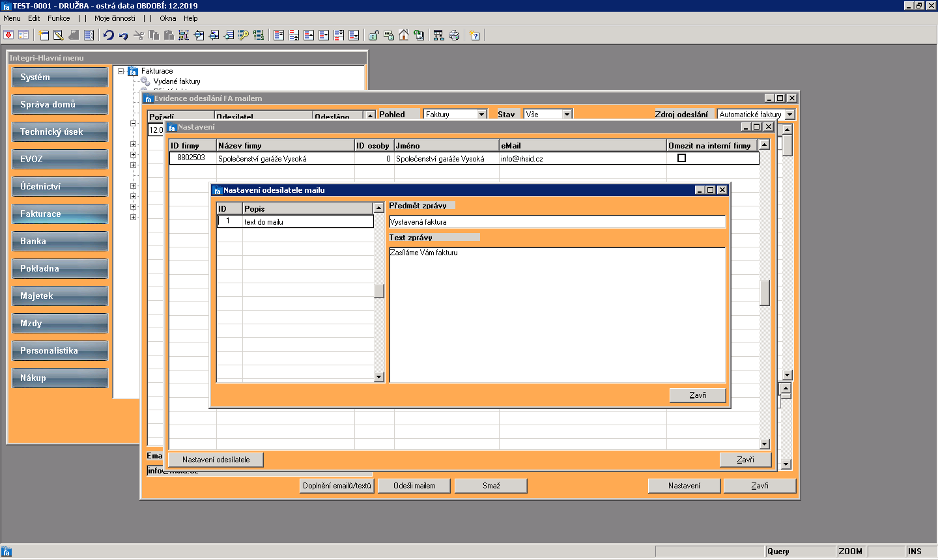Open the Zdroj odeslání dropdown
Image resolution: width=938 pixels, height=560 pixels.
[x=790, y=114]
